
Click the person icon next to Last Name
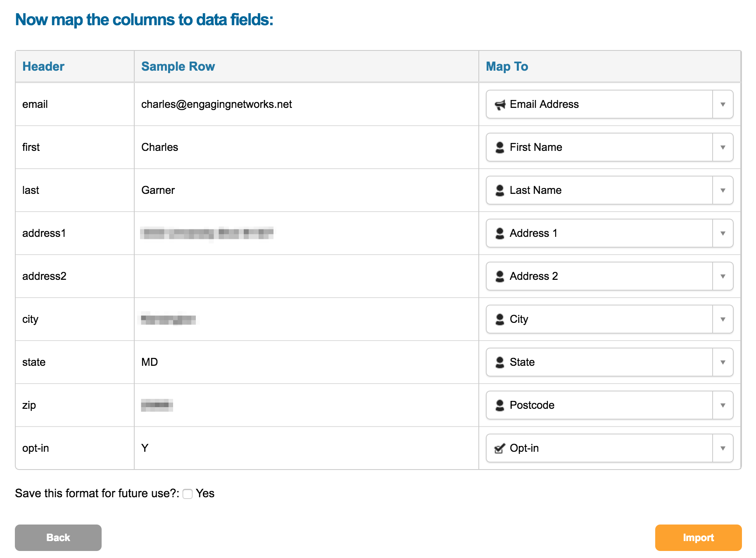click(500, 190)
